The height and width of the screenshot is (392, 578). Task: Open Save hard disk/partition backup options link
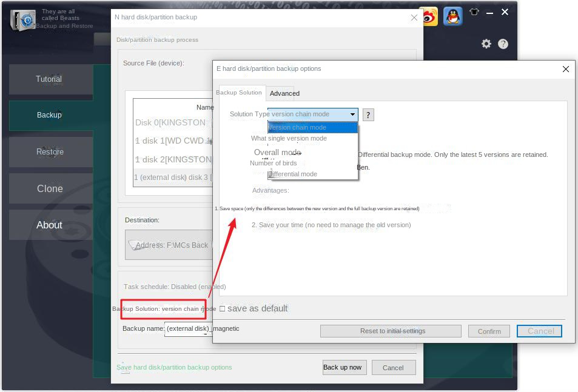[174, 367]
